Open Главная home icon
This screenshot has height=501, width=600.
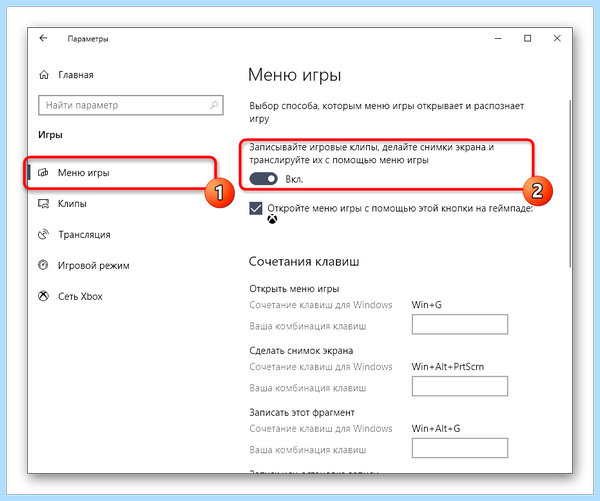click(44, 75)
